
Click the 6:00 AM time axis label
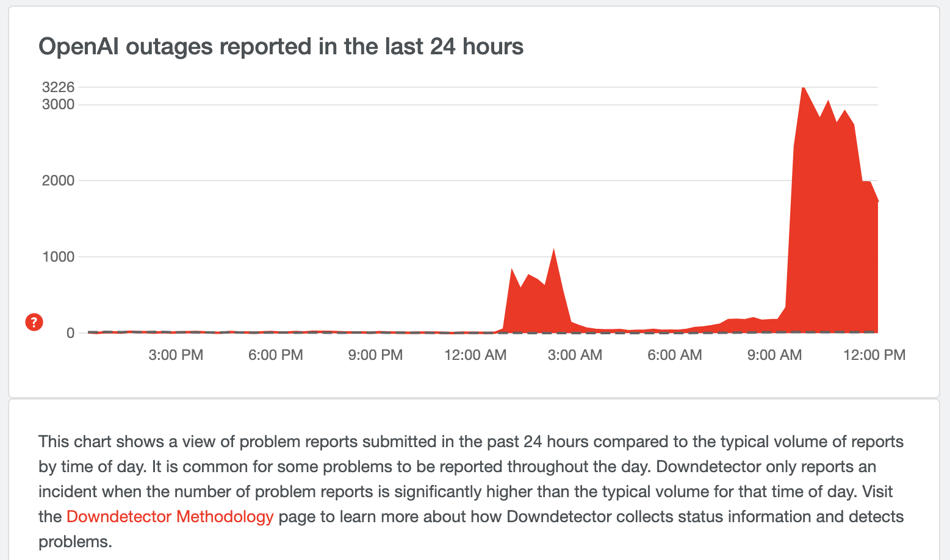tap(675, 354)
